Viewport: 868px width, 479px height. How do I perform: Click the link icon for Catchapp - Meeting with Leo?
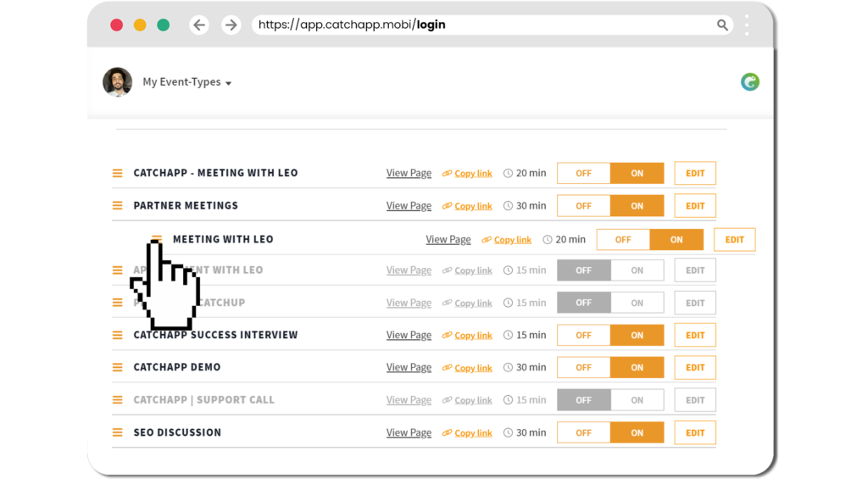447,173
